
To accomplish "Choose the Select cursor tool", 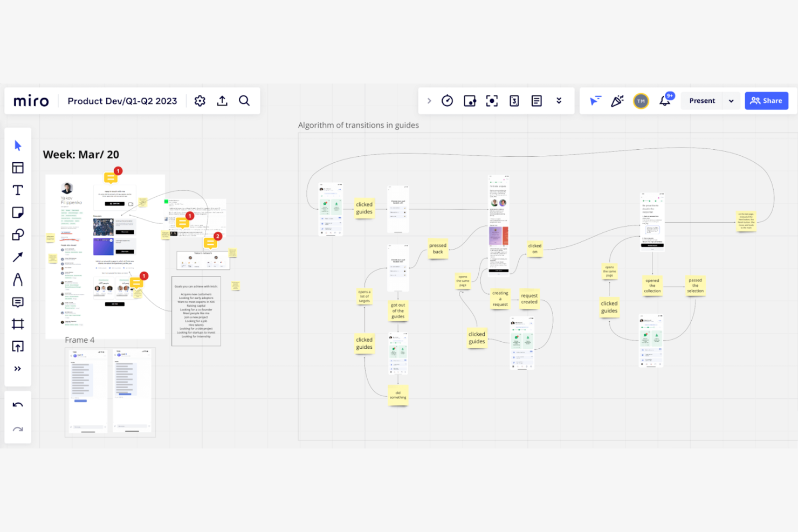I will click(18, 146).
